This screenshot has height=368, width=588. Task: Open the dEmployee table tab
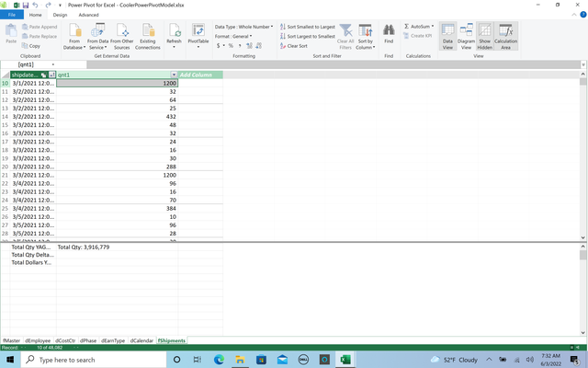(38, 340)
